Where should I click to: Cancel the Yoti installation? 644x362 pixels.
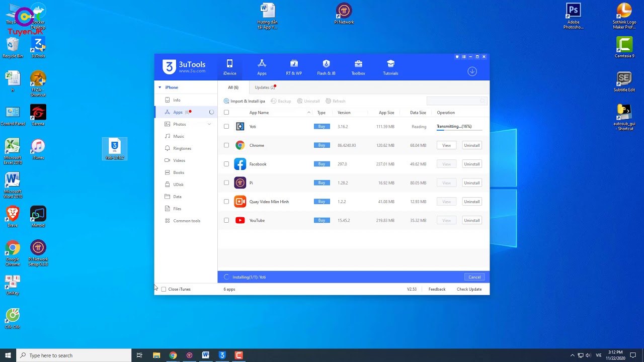click(x=474, y=277)
